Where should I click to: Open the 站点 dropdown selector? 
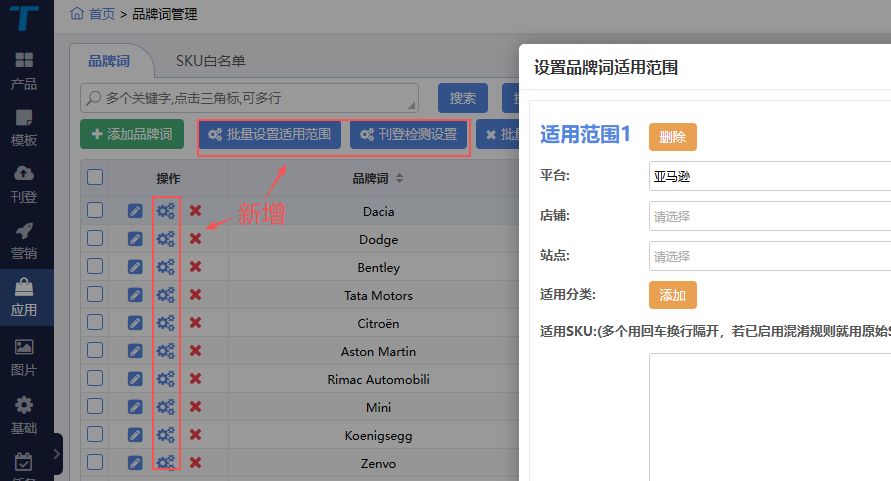769,256
